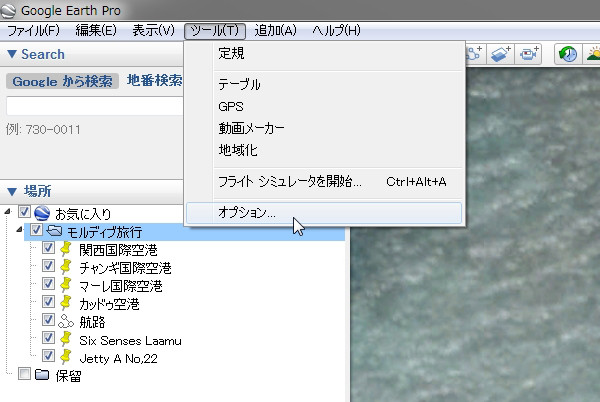Switch to the 地番検索 search tab
Viewport: 600px width, 402px height.
[154, 80]
